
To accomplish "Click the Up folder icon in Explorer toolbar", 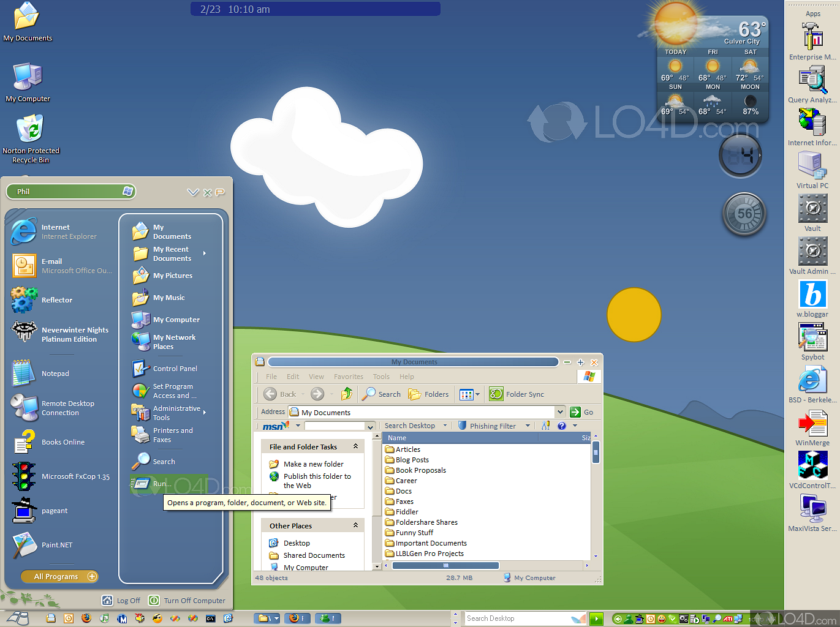I will pyautogui.click(x=347, y=394).
